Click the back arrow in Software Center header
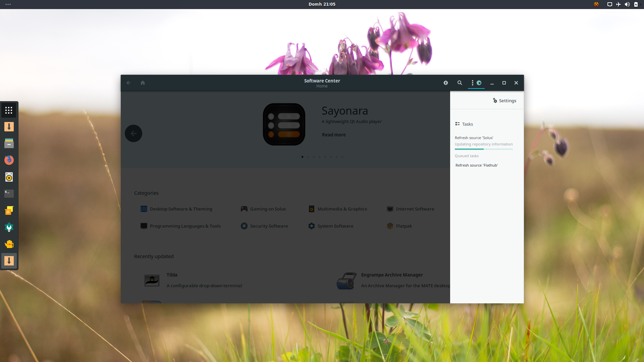The image size is (644, 362). tap(128, 83)
